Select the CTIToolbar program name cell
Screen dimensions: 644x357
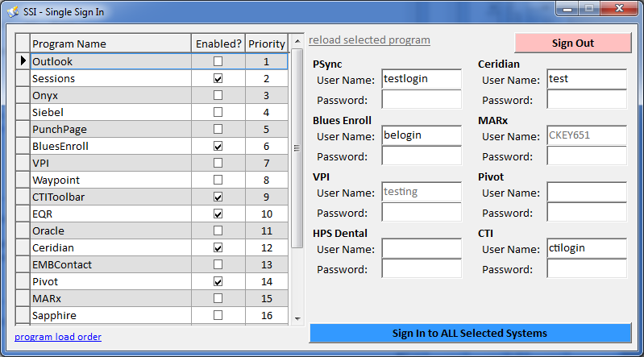[x=110, y=197]
